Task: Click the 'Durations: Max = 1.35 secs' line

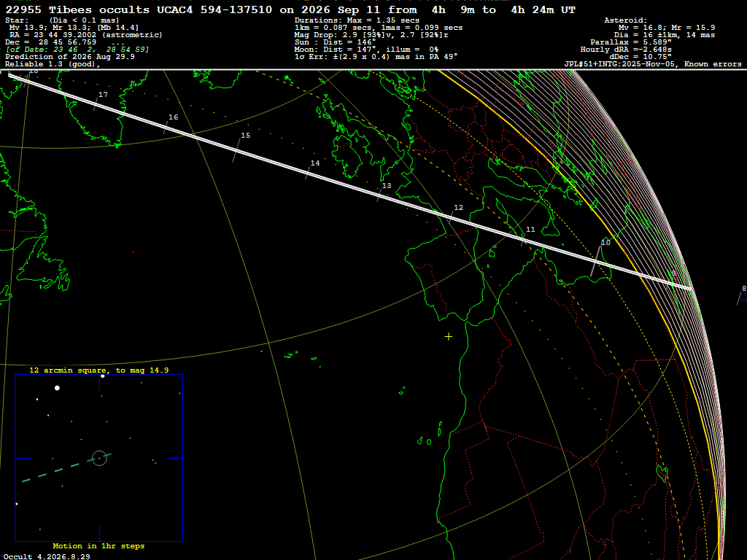Action: point(357,20)
